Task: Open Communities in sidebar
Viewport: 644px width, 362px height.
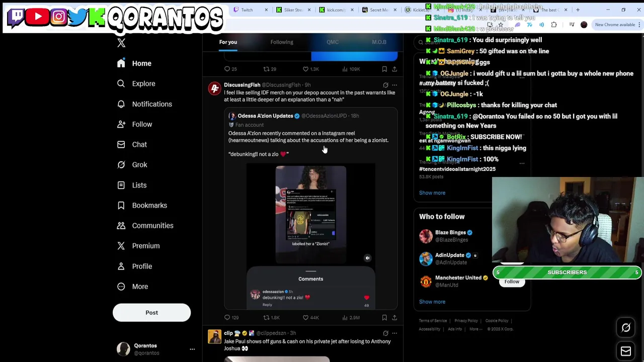Action: [x=145, y=225]
